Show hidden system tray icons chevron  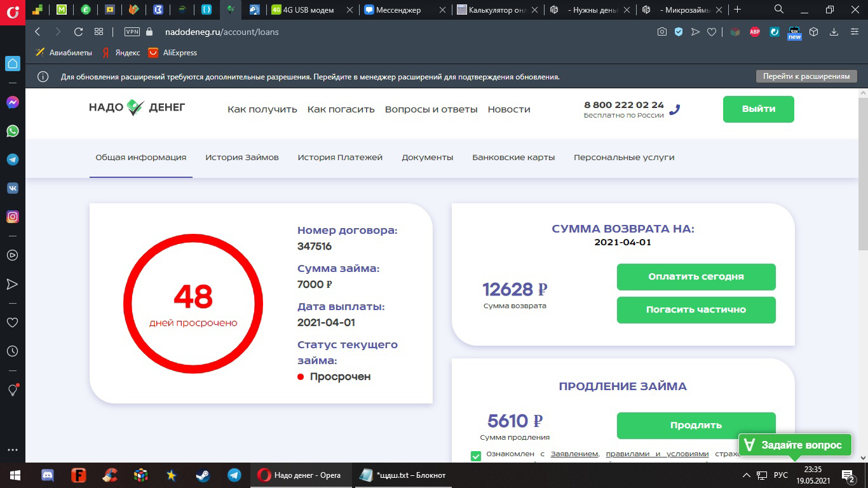[x=747, y=475]
